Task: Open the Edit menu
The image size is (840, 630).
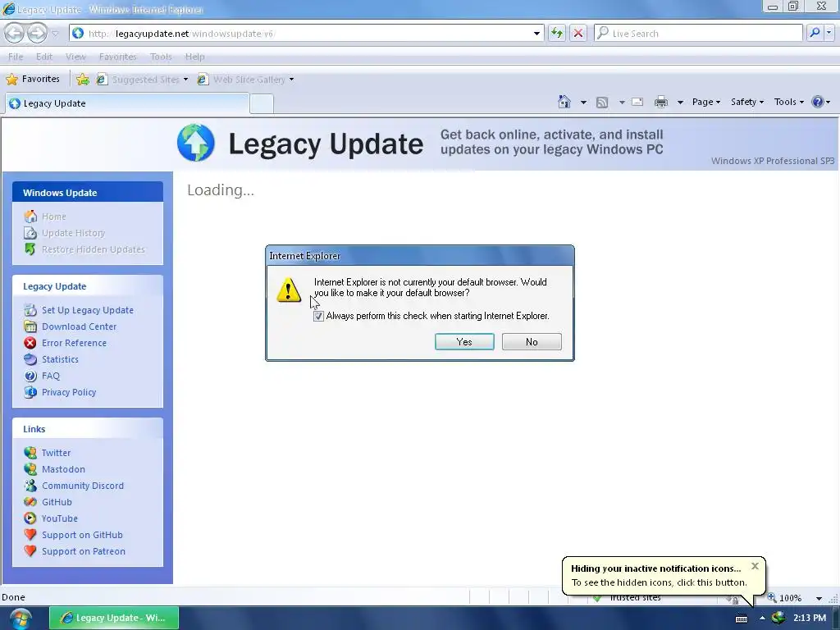Action: (44, 57)
